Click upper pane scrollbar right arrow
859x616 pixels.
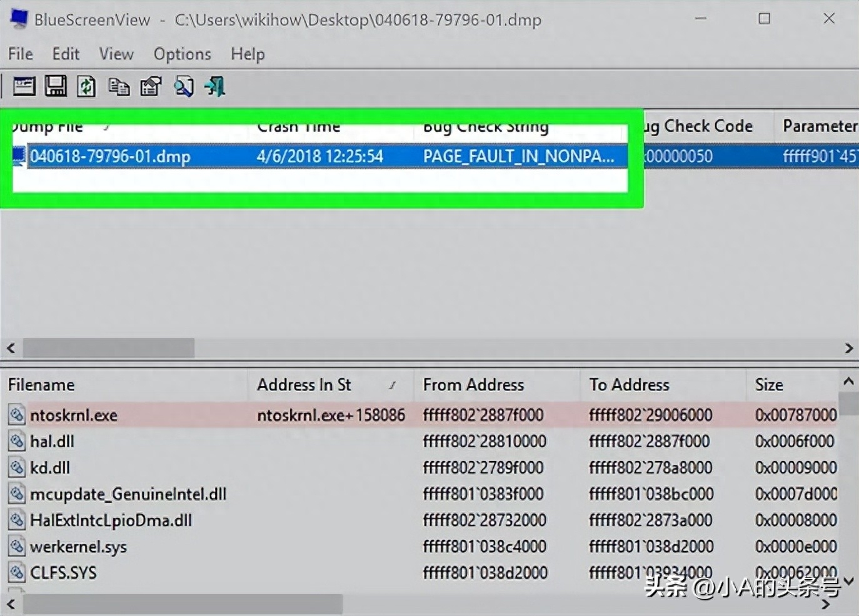click(x=848, y=347)
